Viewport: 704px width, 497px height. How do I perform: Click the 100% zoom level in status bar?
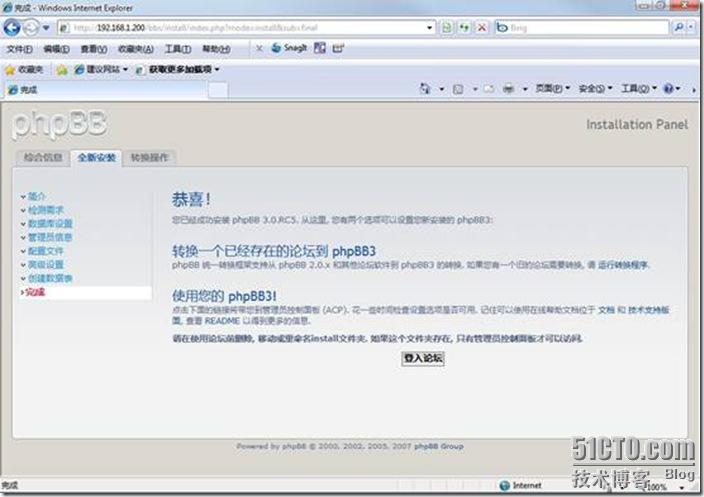point(657,487)
